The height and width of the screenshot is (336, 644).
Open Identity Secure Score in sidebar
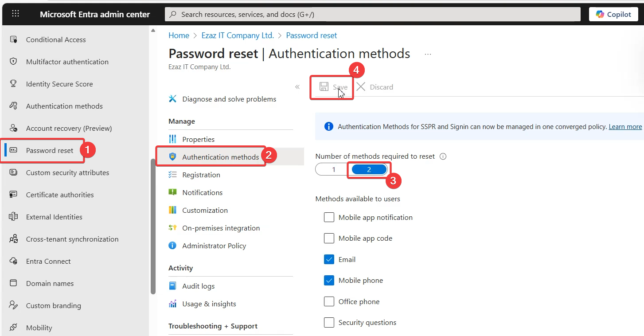[59, 84]
